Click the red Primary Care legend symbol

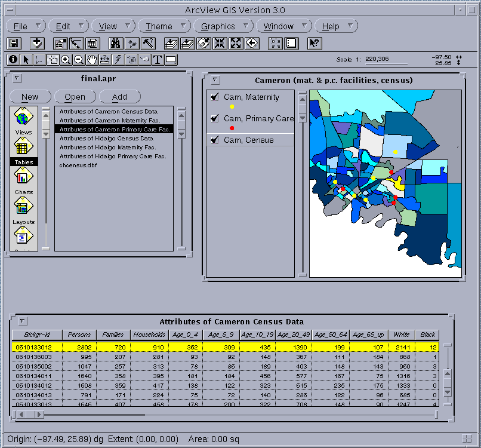[x=232, y=128]
